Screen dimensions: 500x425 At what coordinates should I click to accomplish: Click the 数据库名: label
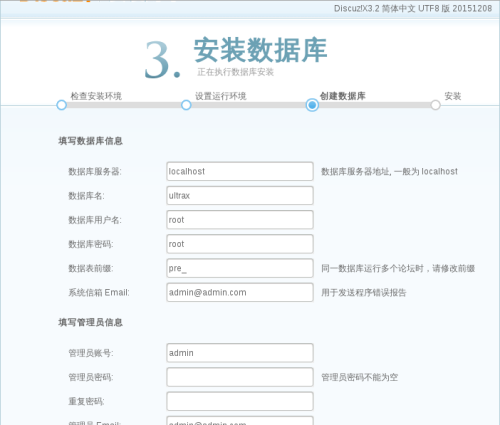tap(86, 196)
